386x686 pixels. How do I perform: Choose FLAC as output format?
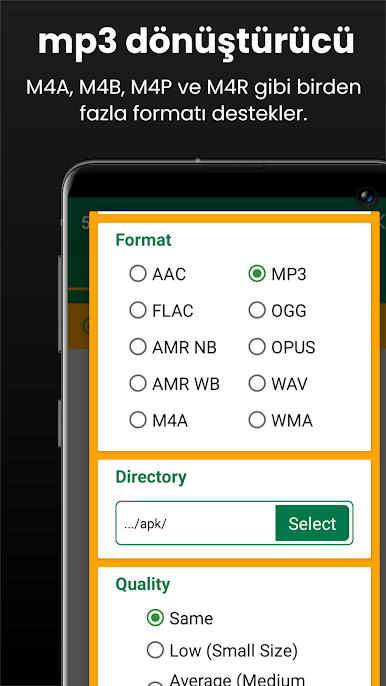pos(138,310)
